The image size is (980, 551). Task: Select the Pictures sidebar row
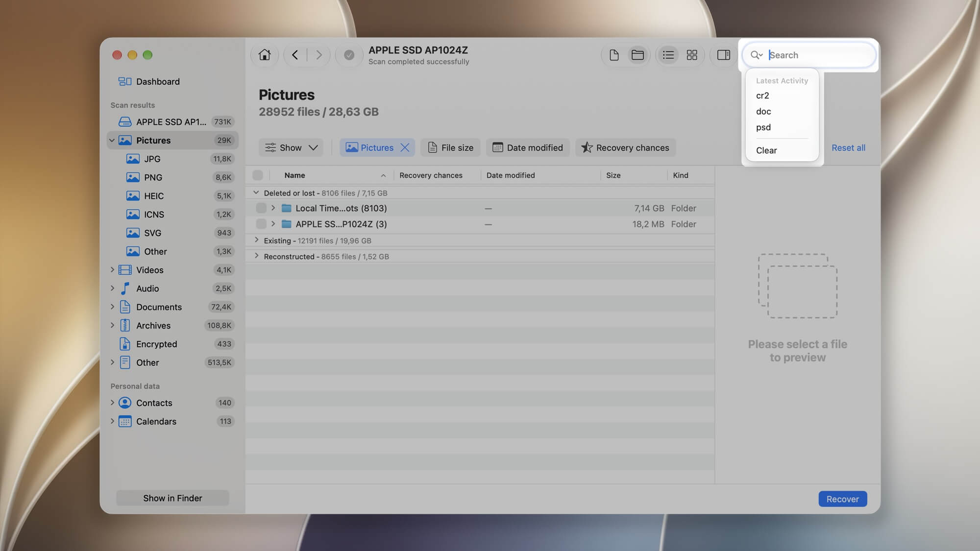(172, 141)
